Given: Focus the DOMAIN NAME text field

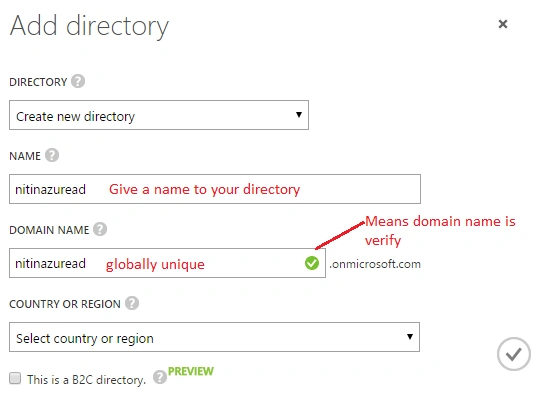Looking at the screenshot, I should tap(167, 263).
